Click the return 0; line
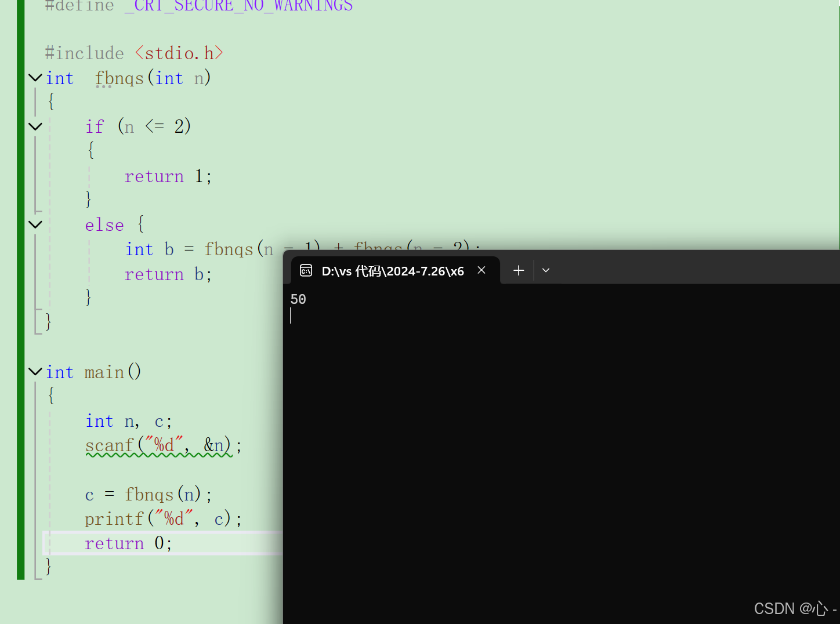 click(x=128, y=543)
